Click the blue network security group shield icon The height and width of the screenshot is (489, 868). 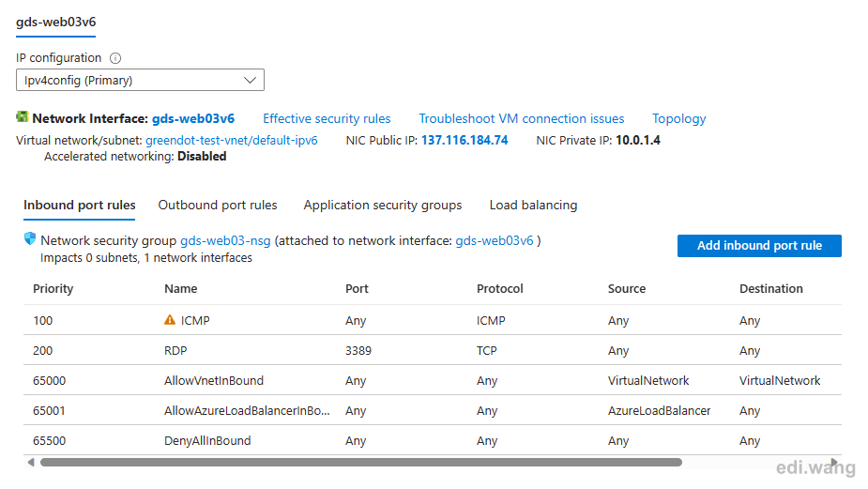[30, 239]
